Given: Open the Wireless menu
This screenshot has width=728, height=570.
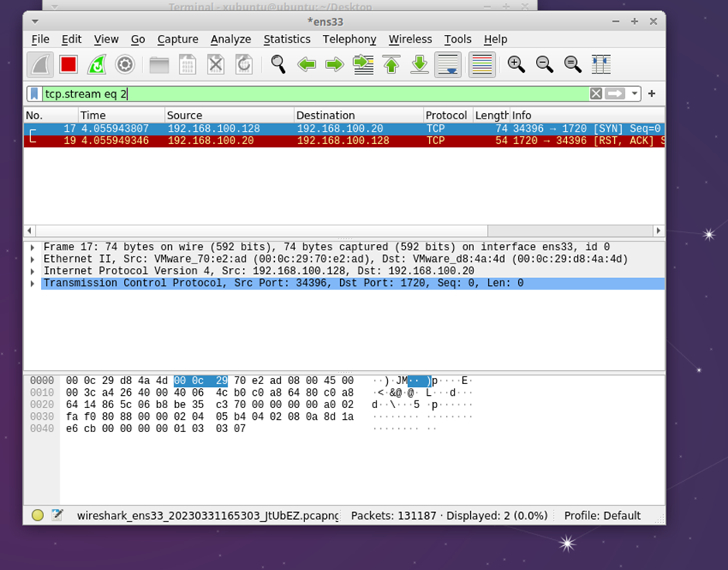Looking at the screenshot, I should pos(410,39).
